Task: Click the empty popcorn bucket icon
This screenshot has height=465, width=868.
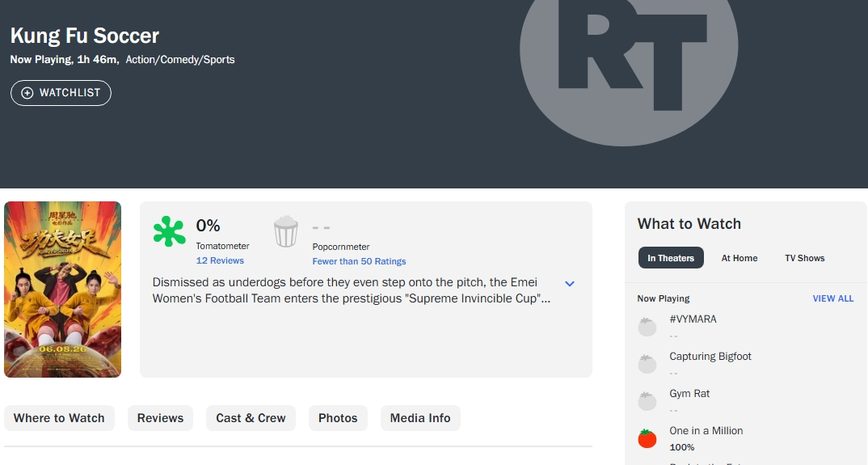Action: (x=285, y=231)
